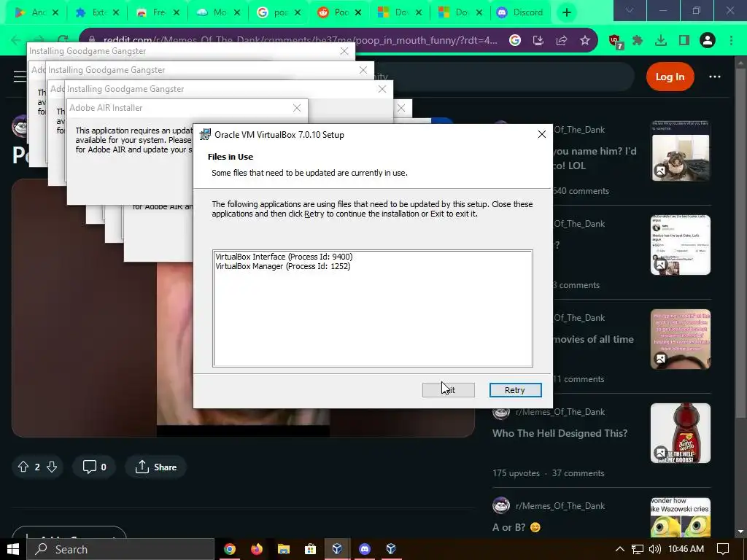Click Retry in the VirtualBox Setup dialog

pos(515,390)
